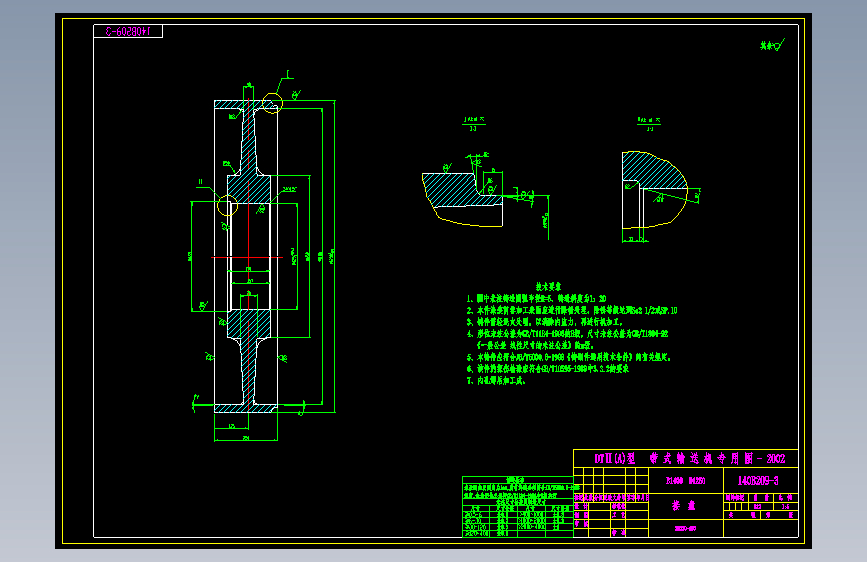Select technical requirement line 6 referencing GB/T
The width and height of the screenshot is (867, 562).
tap(547, 369)
